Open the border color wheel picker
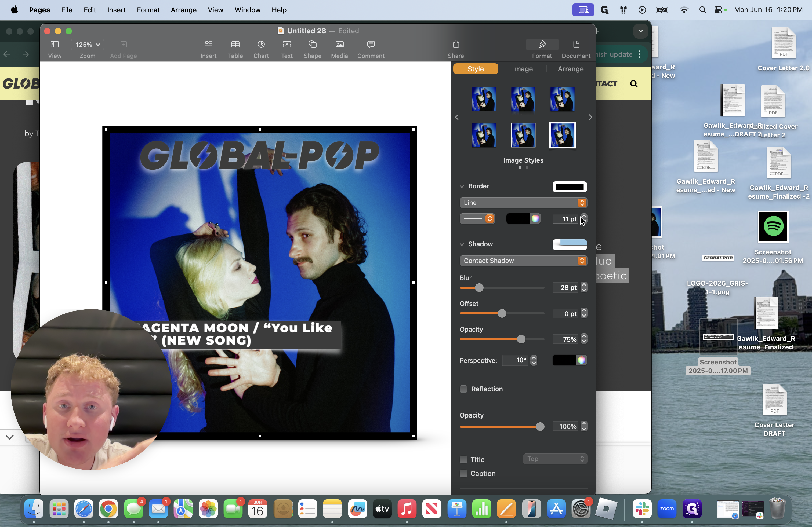The height and width of the screenshot is (527, 812). click(x=535, y=219)
